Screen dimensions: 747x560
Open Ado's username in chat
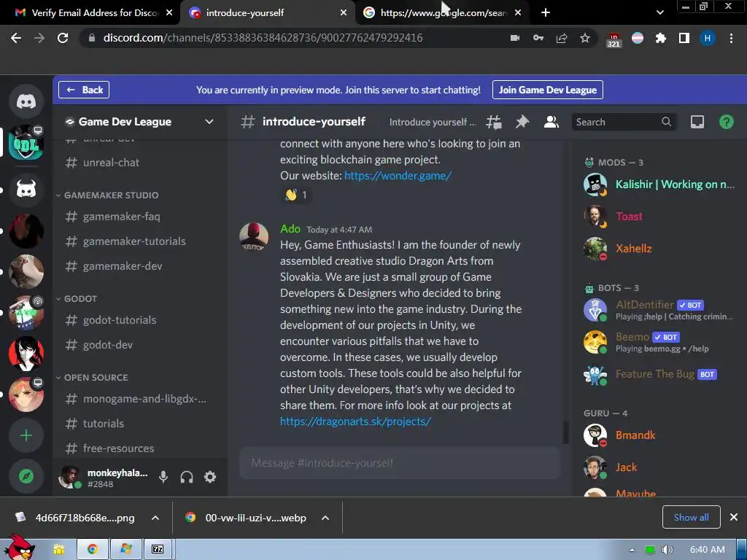point(290,229)
